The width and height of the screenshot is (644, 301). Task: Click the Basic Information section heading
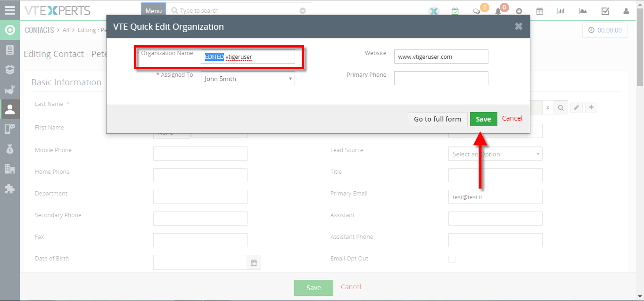66,82
